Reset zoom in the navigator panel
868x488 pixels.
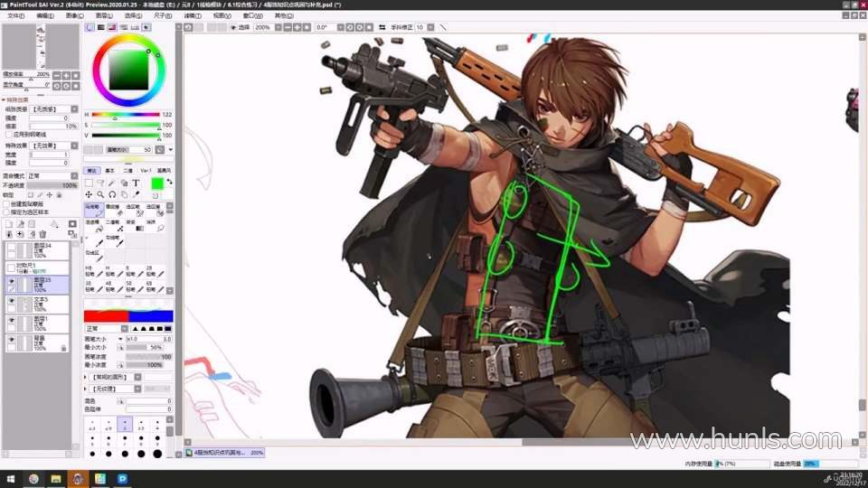[75, 75]
